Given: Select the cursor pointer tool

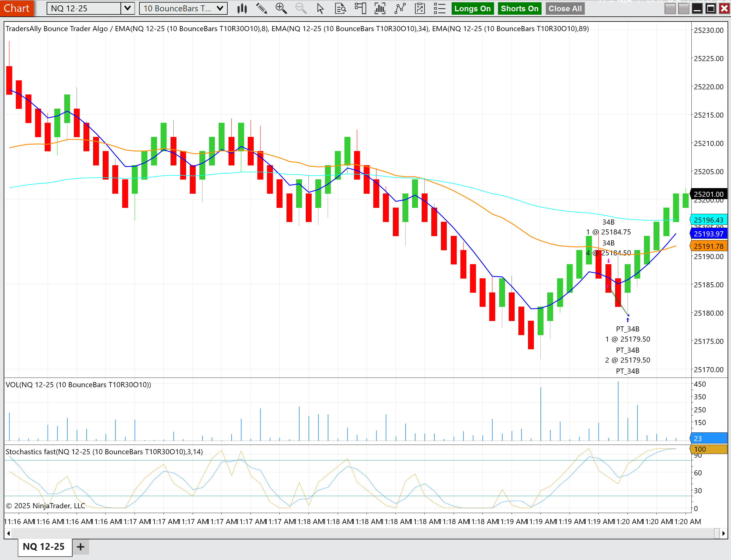Looking at the screenshot, I should 320,9.
